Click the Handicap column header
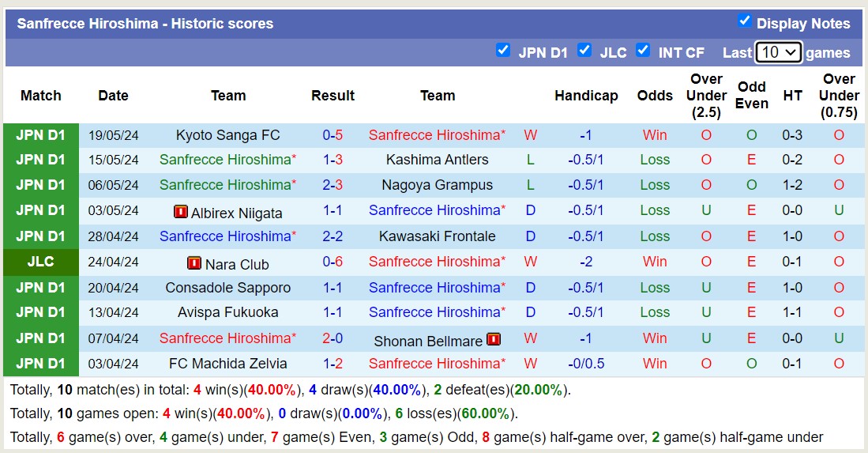Screen dimensions: 868x453 (x=586, y=96)
